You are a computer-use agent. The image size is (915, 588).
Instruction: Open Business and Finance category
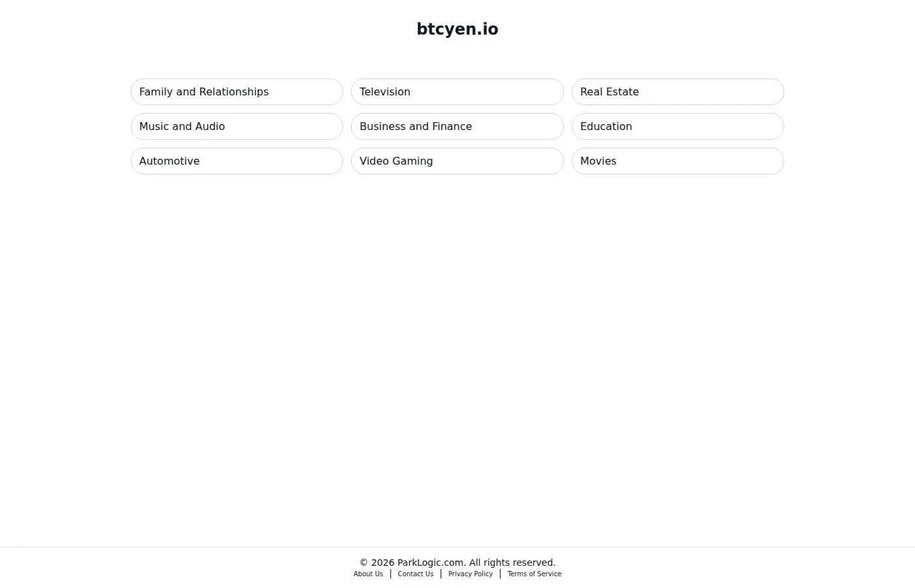click(x=457, y=127)
